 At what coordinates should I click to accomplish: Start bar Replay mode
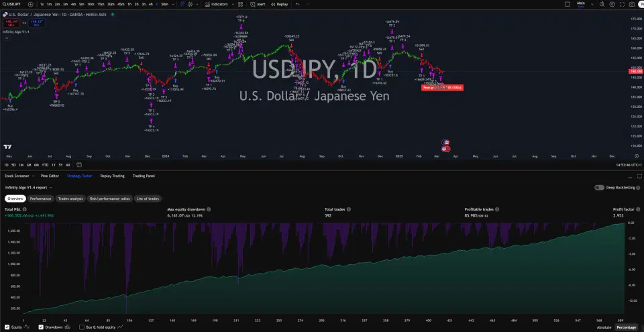coord(279,4)
